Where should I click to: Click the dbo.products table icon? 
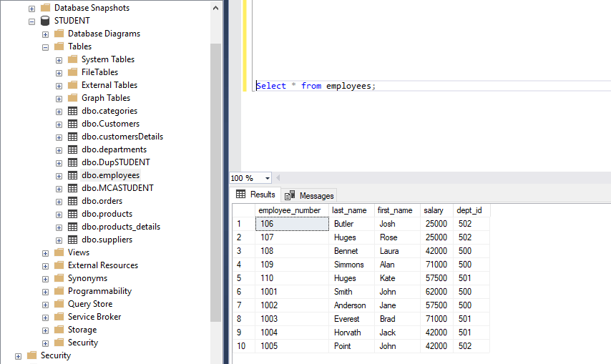[72, 214]
